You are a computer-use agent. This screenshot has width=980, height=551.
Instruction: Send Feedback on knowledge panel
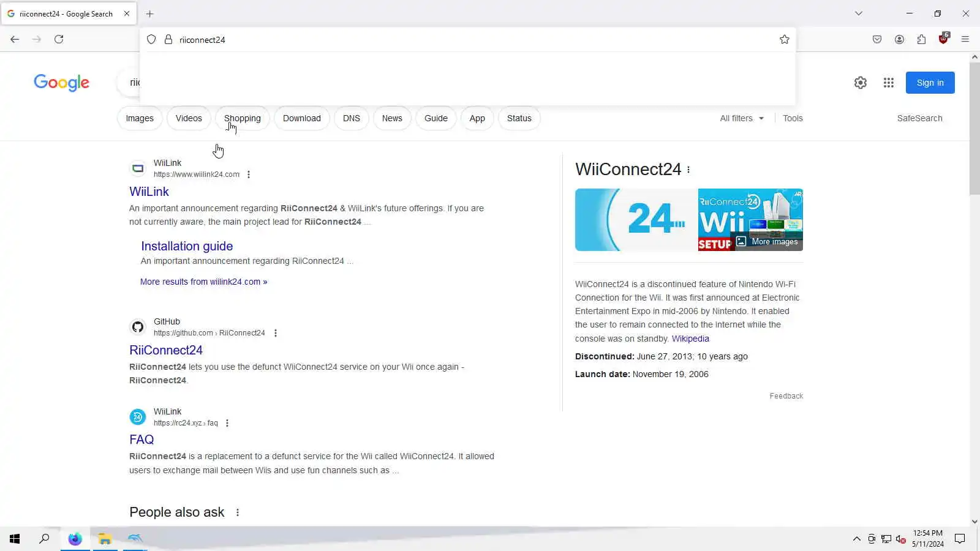click(x=786, y=396)
